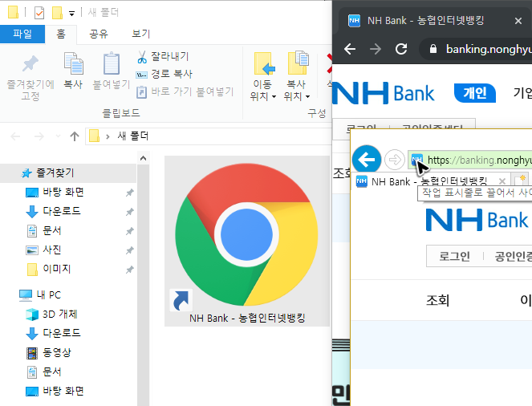Click quick access toolbar properties checkmark icon
Viewport: 532px width, 406px height.
tap(39, 13)
